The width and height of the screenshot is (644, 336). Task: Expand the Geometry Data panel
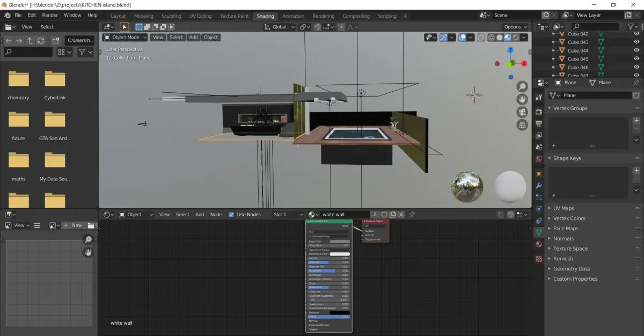click(572, 269)
